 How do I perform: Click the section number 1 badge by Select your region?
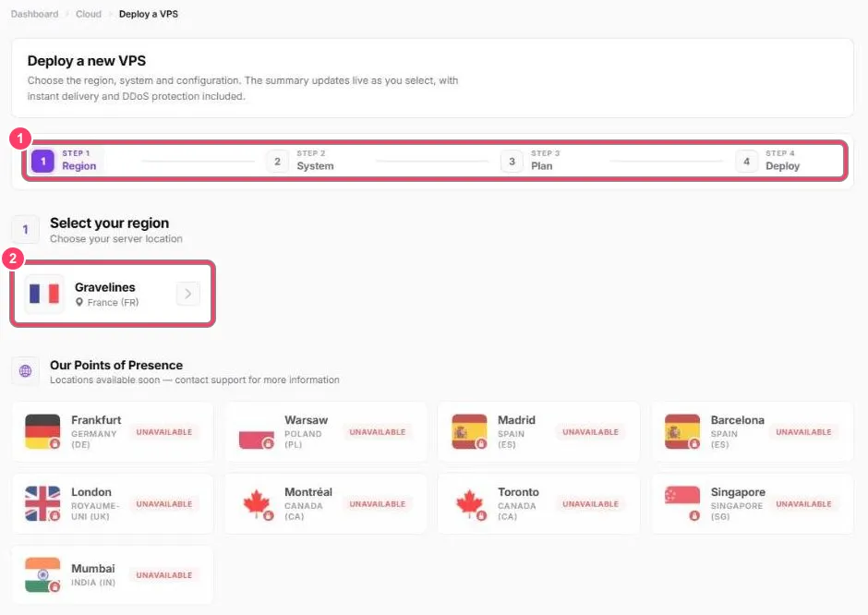coord(26,229)
